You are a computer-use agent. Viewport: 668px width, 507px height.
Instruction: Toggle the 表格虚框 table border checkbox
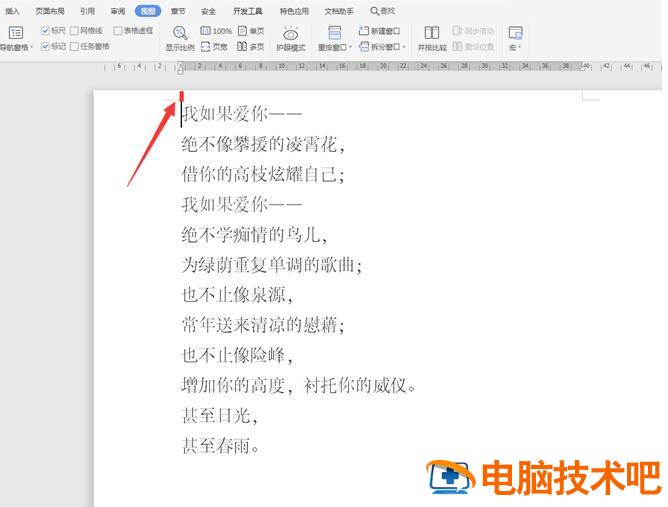point(118,31)
